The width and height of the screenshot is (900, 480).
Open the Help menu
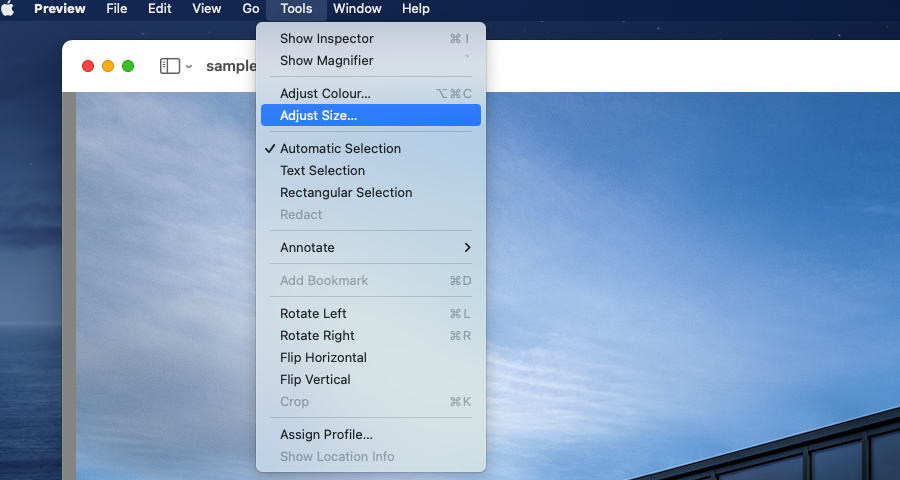pos(416,9)
